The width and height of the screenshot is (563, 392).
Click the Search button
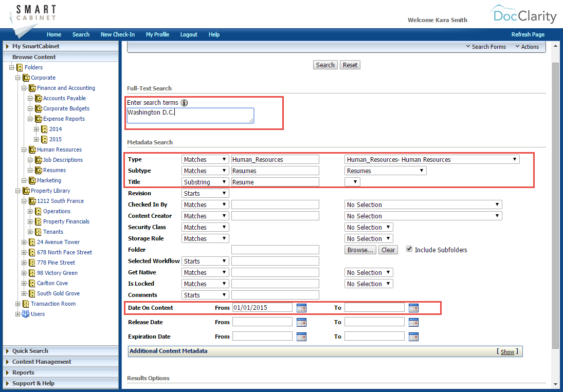pos(325,65)
